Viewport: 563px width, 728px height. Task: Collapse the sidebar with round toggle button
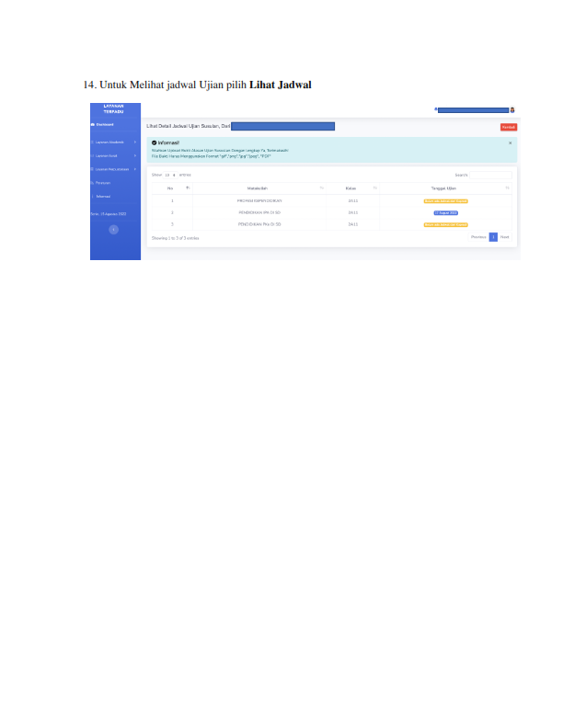pyautogui.click(x=113, y=230)
